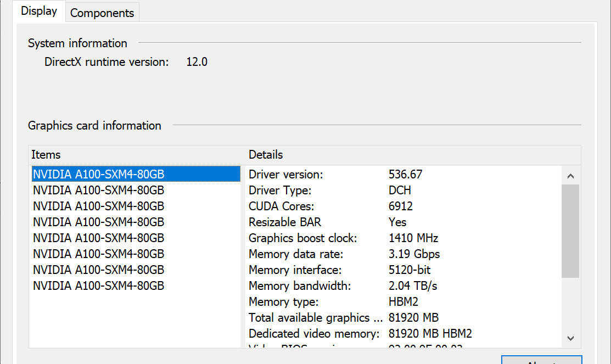The image size is (611, 364).
Task: Click the 'System information' heading
Action: [x=77, y=43]
